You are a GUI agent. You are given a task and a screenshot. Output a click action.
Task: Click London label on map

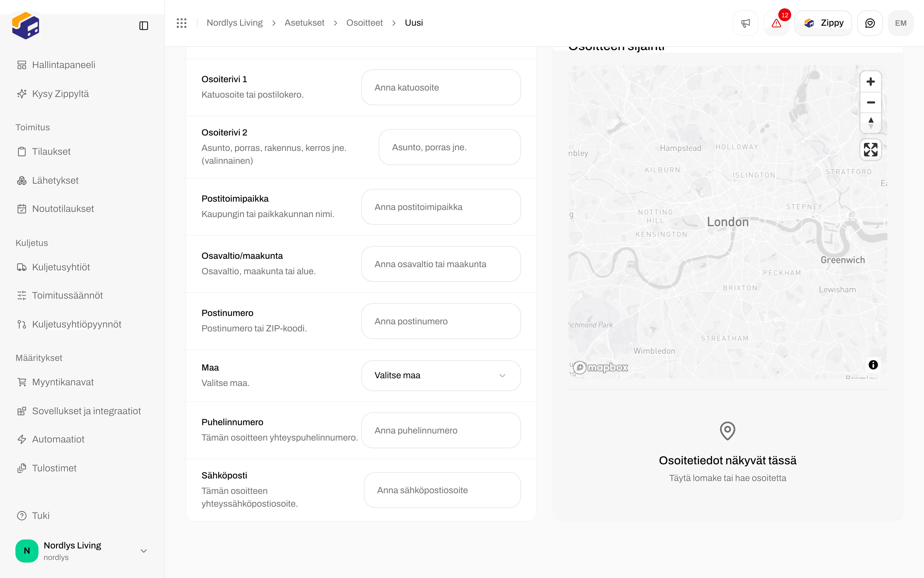pos(728,222)
